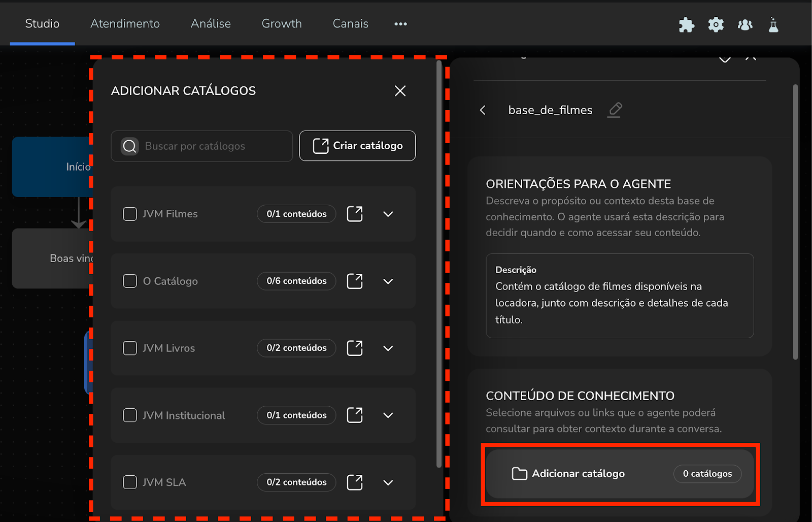
Task: Open O Catálogo external link icon
Action: (354, 281)
